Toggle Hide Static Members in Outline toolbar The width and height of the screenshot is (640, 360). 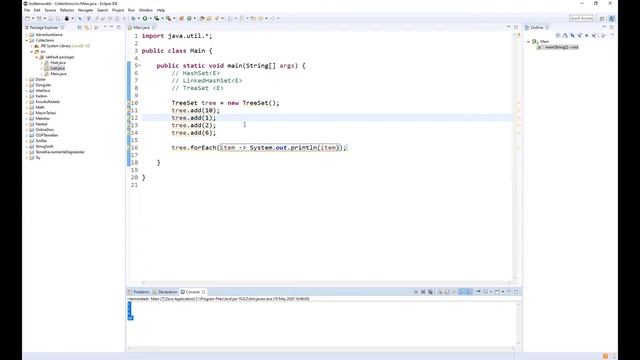[579, 36]
